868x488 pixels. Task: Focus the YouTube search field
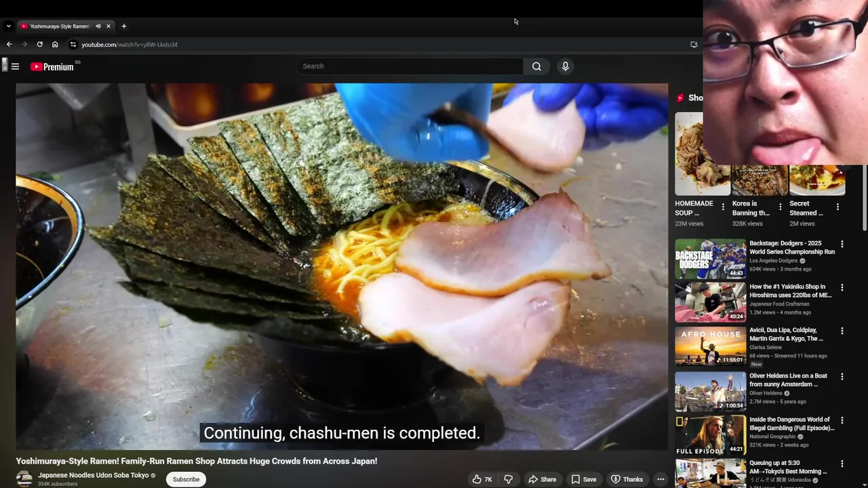(x=410, y=66)
